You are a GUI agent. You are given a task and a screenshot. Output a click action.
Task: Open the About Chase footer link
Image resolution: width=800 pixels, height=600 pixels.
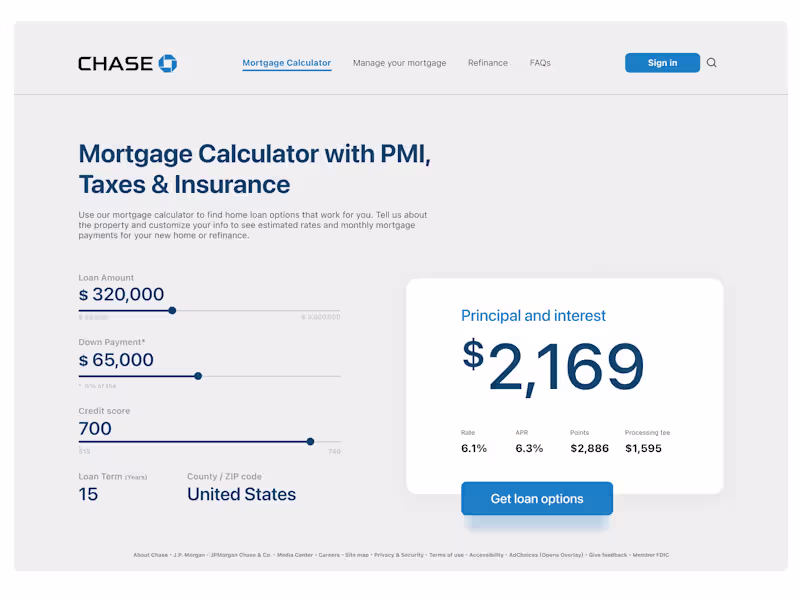tap(150, 554)
